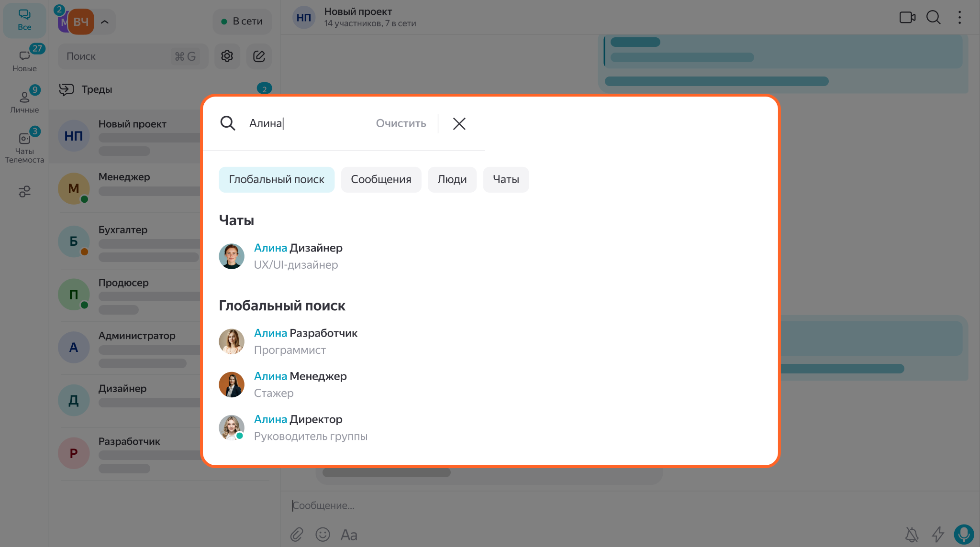Click the paperclip attachment icon
The width and height of the screenshot is (980, 547).
(297, 535)
